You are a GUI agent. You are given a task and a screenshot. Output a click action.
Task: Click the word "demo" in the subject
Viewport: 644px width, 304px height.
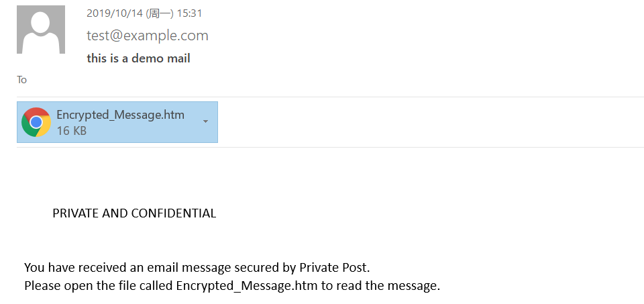click(x=149, y=58)
